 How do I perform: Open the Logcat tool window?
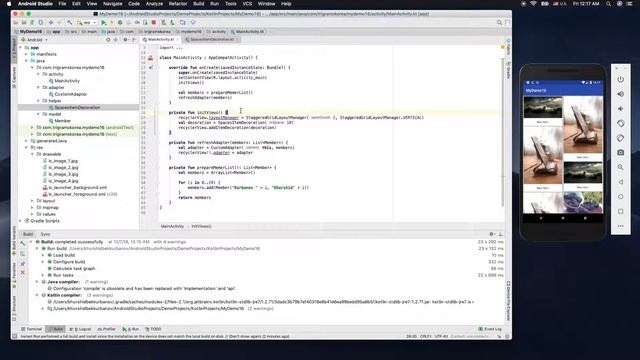[x=81, y=329]
